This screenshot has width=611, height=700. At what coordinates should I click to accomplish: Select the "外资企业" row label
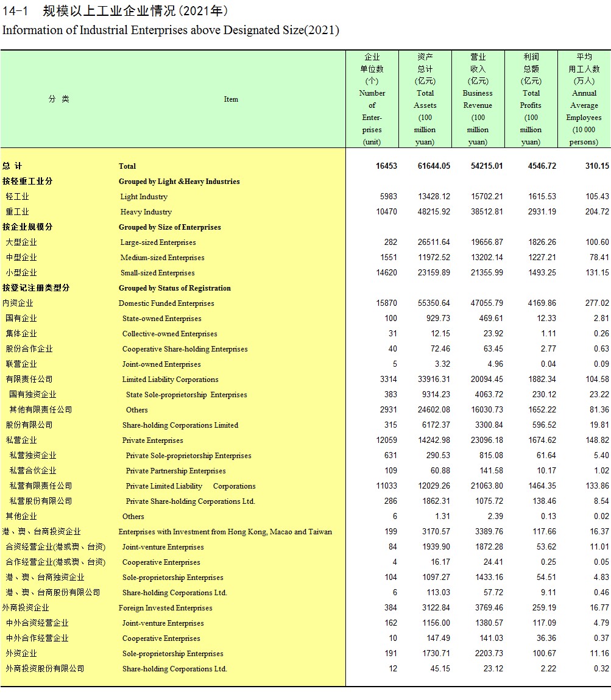(21, 653)
